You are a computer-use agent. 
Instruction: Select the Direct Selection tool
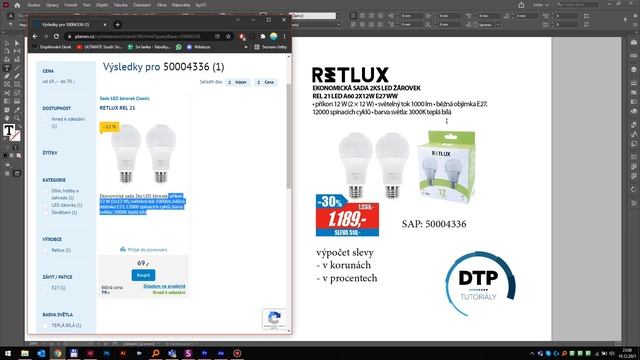[x=17, y=43]
